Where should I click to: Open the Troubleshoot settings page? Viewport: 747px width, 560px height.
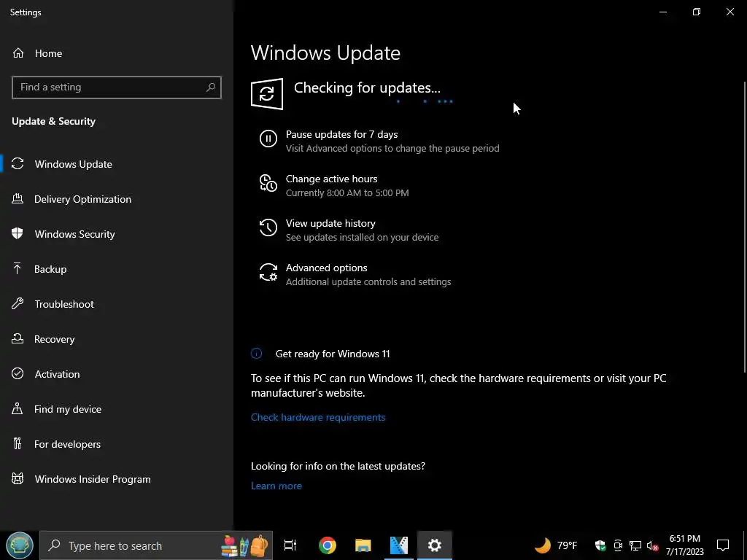(117, 304)
